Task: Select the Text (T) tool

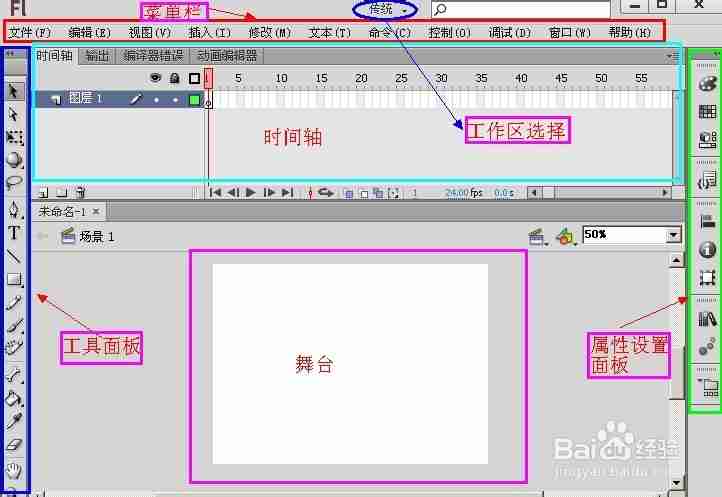Action: (14, 233)
